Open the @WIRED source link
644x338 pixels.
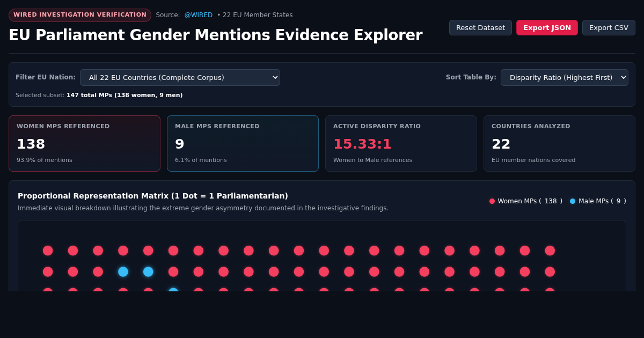[199, 15]
